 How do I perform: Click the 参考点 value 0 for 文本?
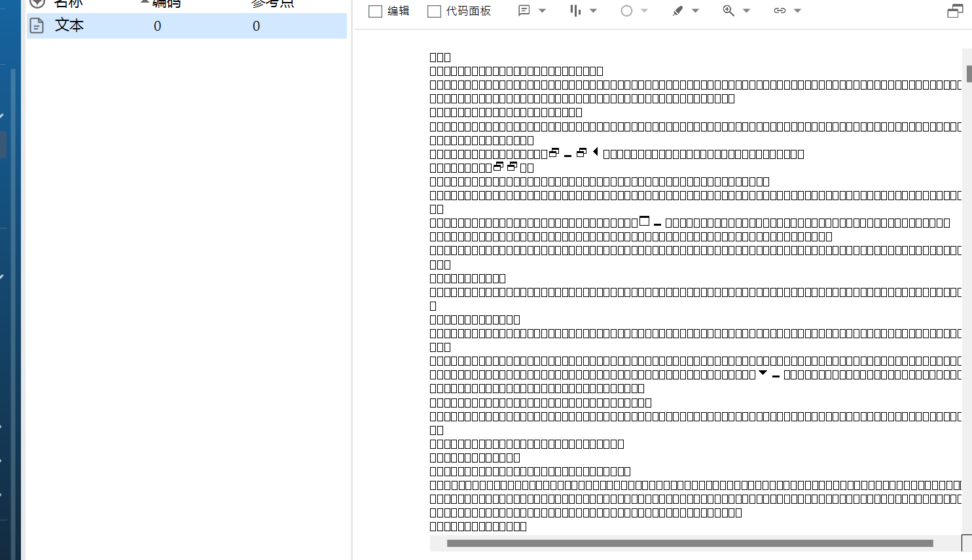(x=256, y=26)
